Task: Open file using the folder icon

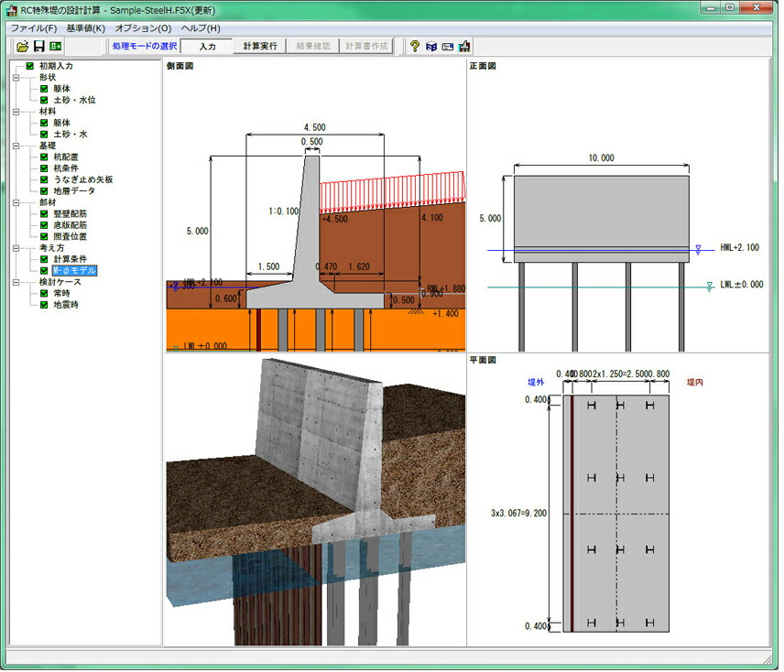Action: (22, 47)
